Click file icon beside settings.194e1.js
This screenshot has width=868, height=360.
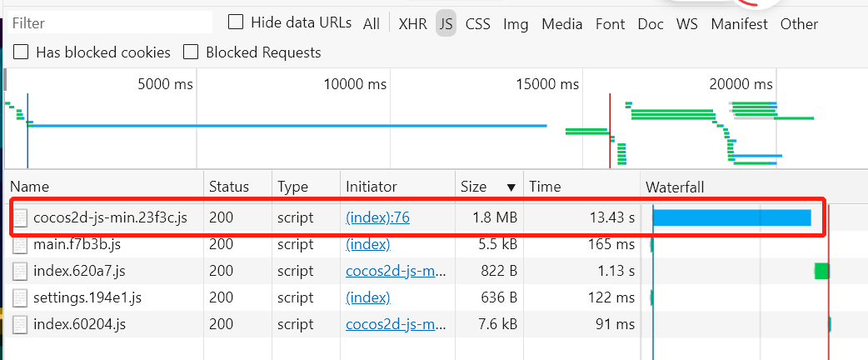click(x=22, y=297)
